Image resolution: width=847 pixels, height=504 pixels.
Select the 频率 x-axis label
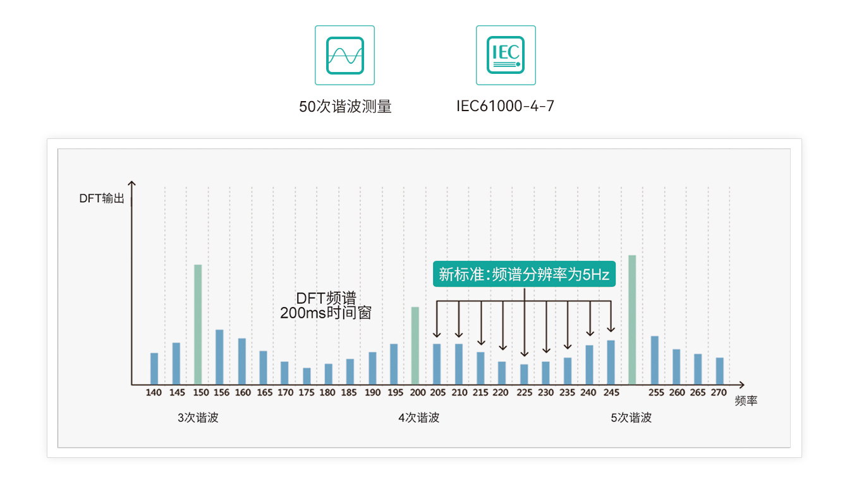pos(746,401)
